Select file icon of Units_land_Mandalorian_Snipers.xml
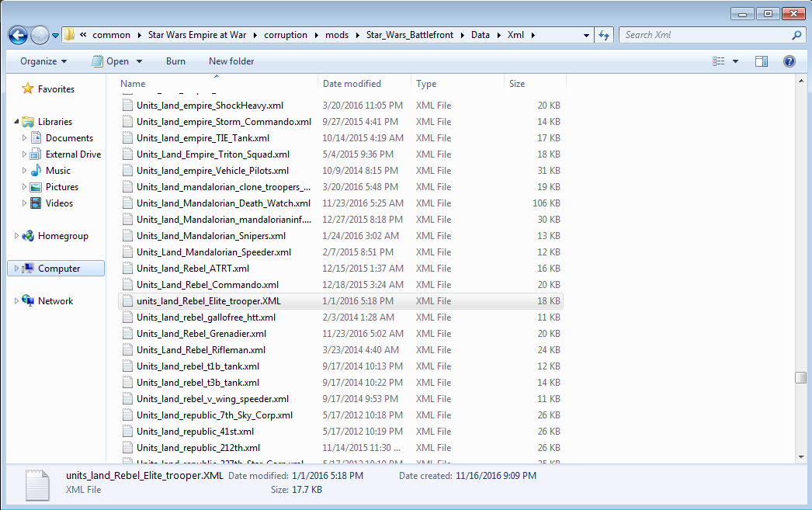 coord(127,235)
